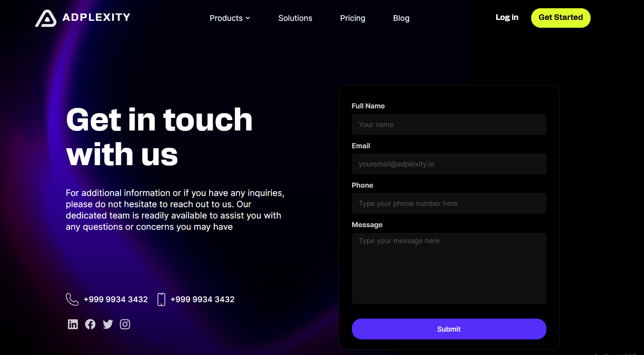The width and height of the screenshot is (644, 355).
Task: Click the mobile phone icon
Action: tap(161, 300)
